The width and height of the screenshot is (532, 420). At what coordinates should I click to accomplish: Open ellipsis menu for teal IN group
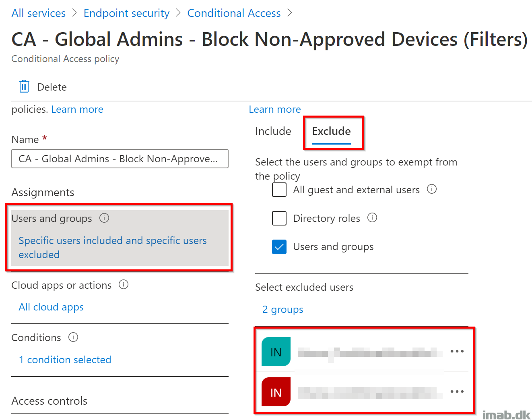[457, 351]
